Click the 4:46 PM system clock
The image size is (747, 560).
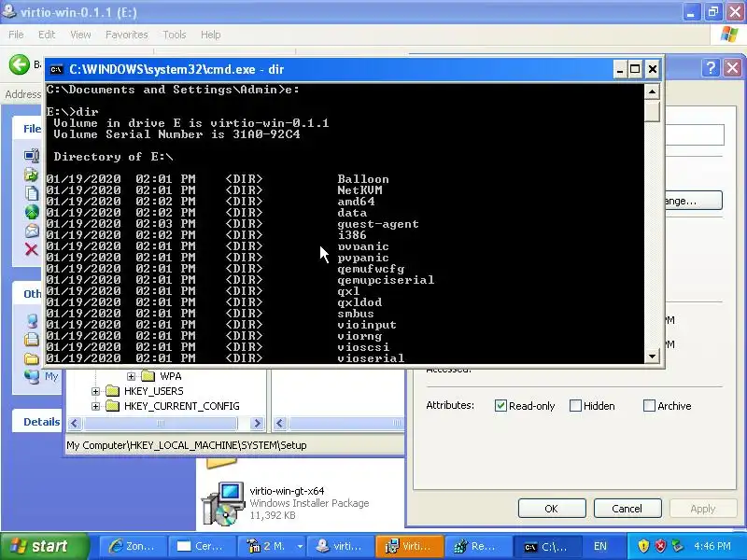coord(712,546)
